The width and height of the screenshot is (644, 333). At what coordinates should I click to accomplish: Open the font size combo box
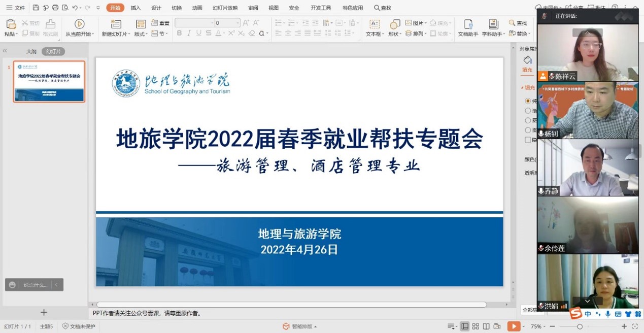click(x=226, y=23)
